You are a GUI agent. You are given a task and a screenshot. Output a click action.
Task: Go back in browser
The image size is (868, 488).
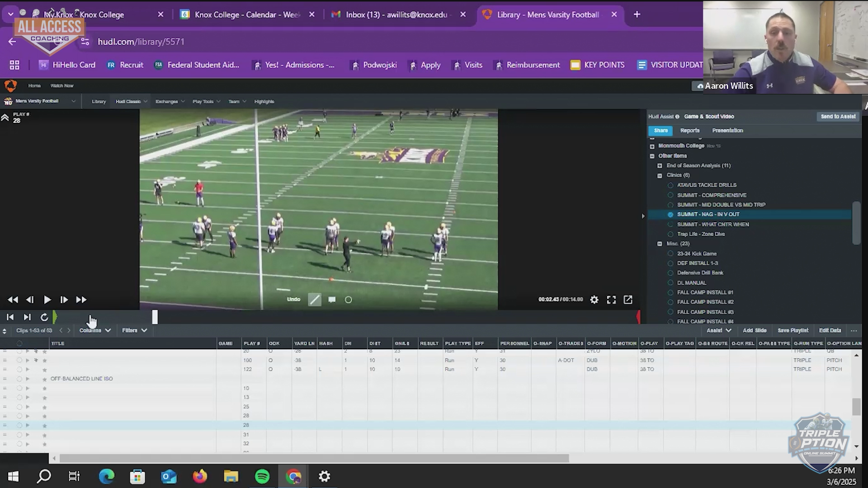[12, 42]
